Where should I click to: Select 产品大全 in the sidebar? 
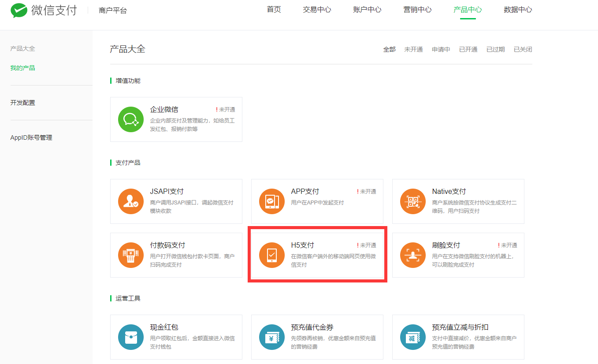(22, 48)
